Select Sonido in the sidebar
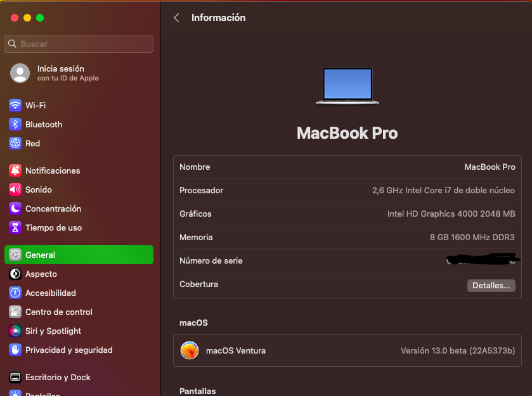Image resolution: width=532 pixels, height=396 pixels. tap(79, 189)
